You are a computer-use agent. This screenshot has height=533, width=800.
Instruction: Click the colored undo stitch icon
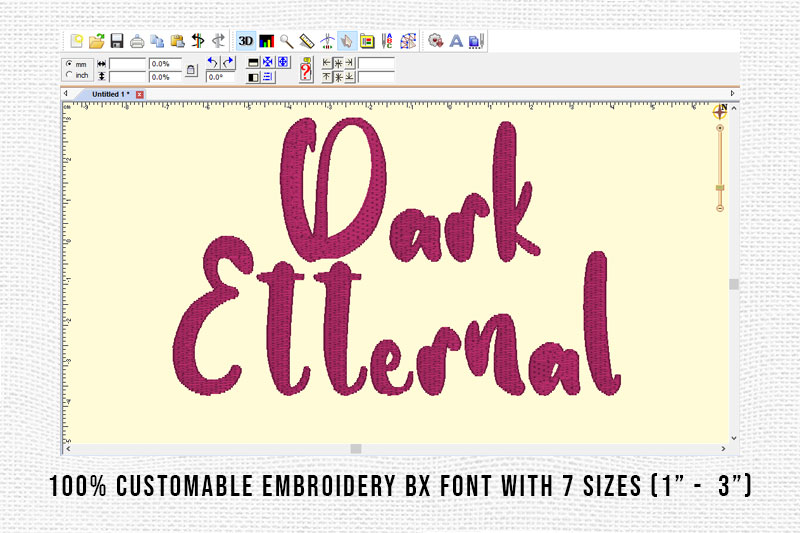click(198, 41)
